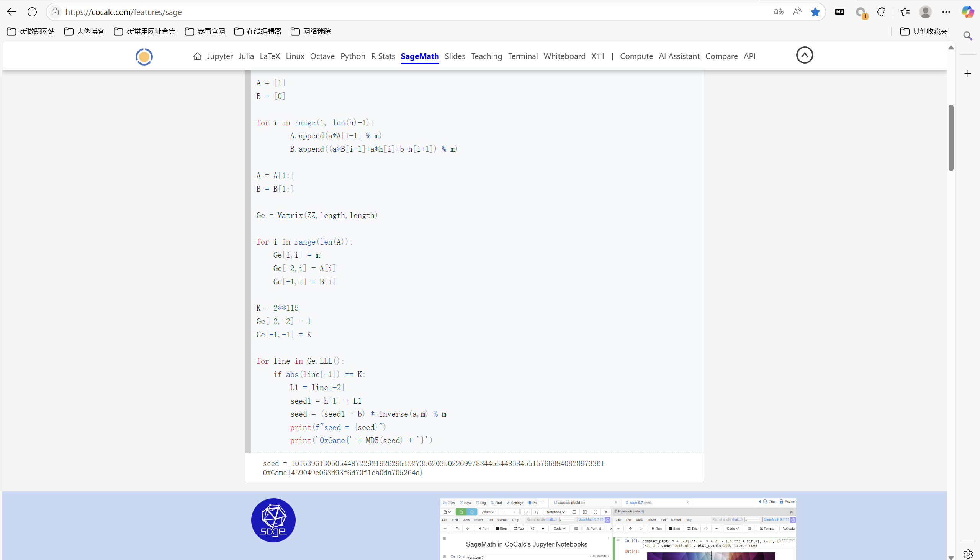Screen dimensions: 980x560
Task: Click the Jupyter notebook screenshot thumbnail
Action: 618,529
